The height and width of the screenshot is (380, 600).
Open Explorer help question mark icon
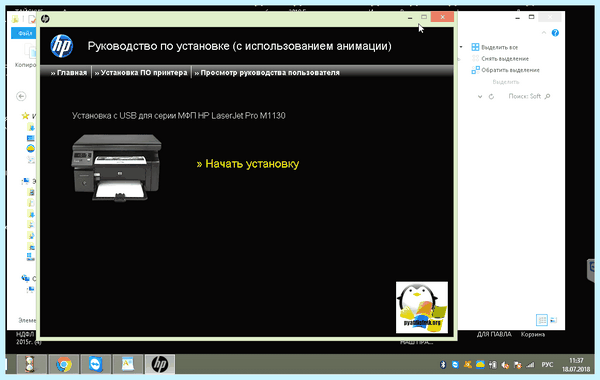click(555, 33)
